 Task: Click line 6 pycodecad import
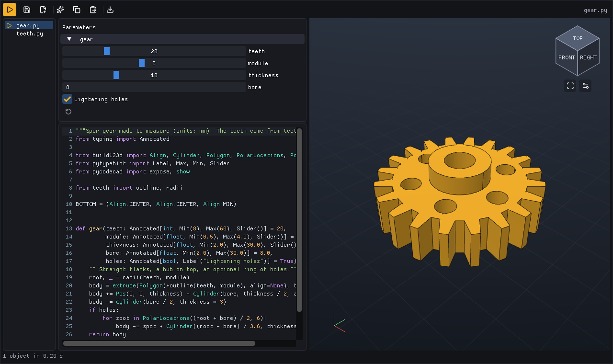click(133, 171)
